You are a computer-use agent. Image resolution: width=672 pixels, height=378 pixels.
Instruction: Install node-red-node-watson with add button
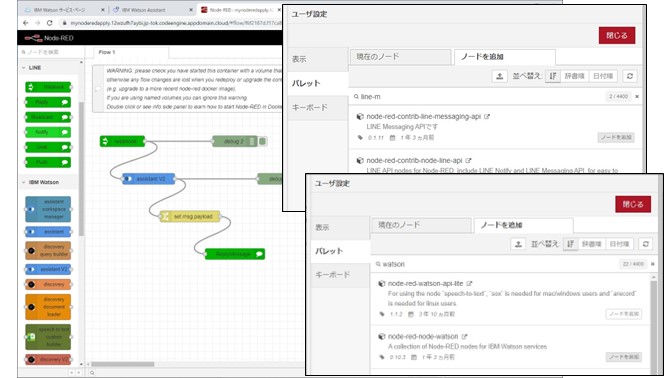pyautogui.click(x=624, y=357)
